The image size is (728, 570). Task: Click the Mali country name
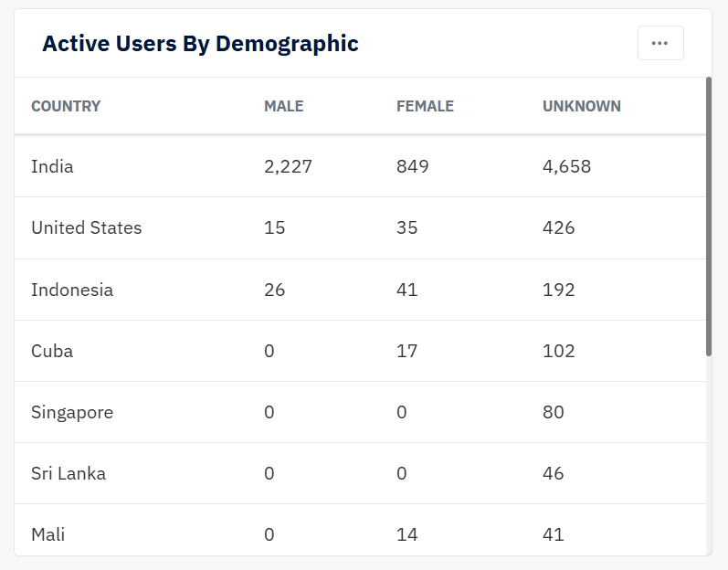[47, 534]
